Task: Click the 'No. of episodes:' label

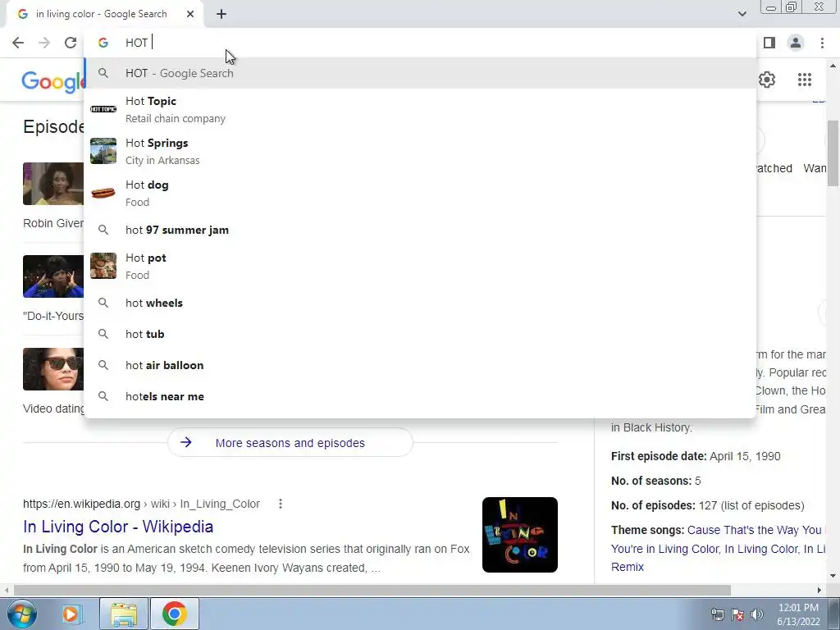Action: click(x=654, y=505)
